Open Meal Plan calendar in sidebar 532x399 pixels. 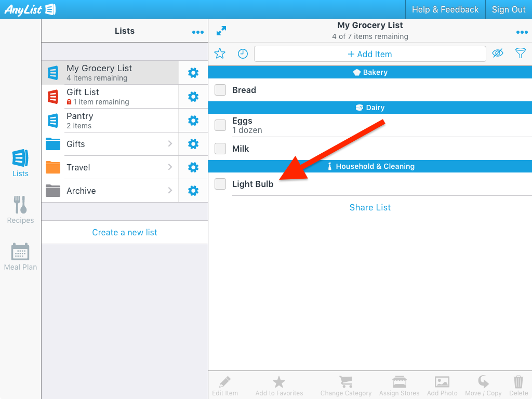point(20,257)
